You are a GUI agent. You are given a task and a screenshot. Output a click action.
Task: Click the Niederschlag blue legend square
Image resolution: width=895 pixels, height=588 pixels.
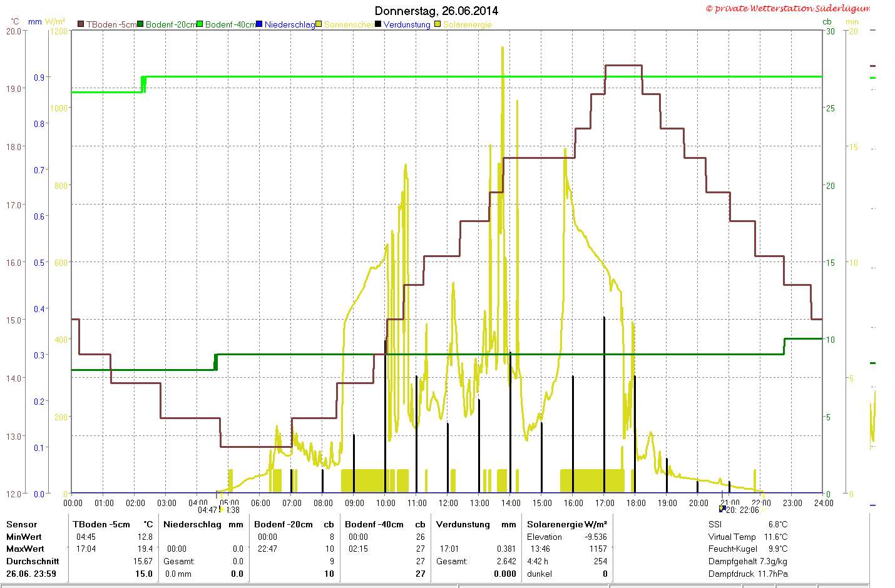point(259,24)
